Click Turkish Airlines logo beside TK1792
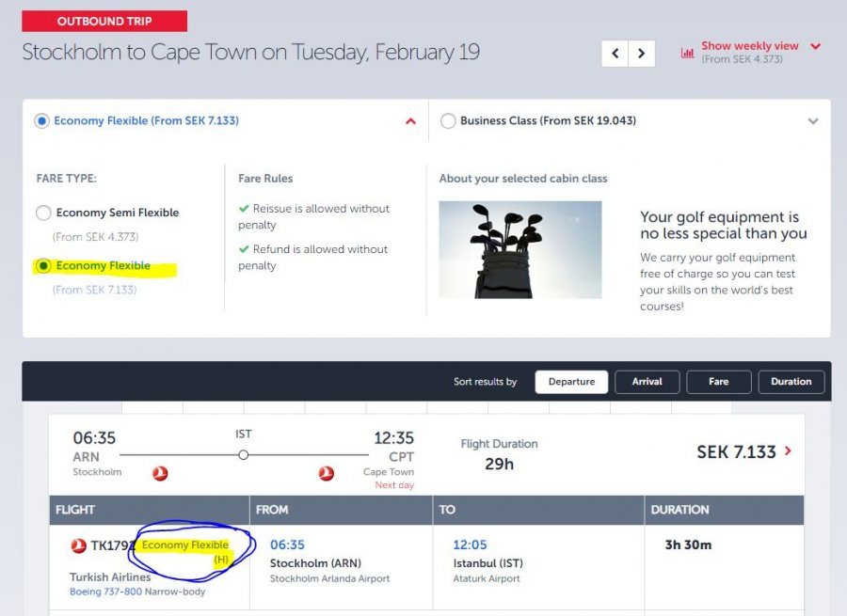Viewport: 847px width, 616px height. [x=78, y=545]
